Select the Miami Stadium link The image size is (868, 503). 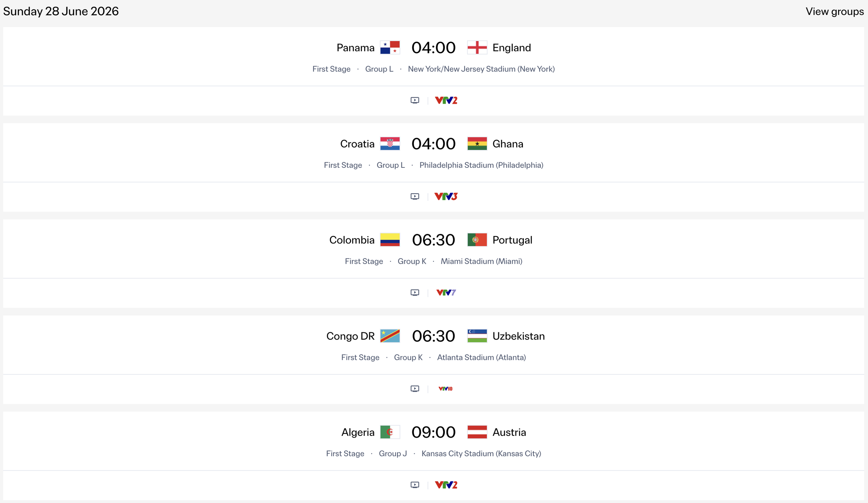pos(481,261)
